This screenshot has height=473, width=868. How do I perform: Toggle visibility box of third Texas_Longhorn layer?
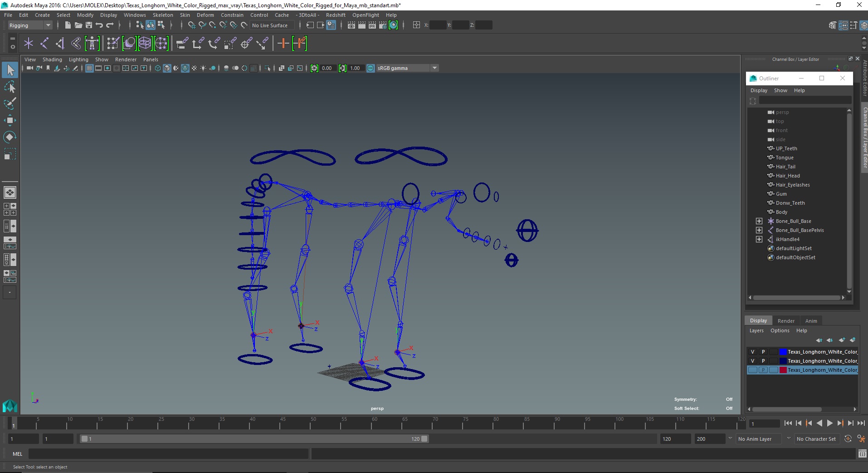[753, 370]
